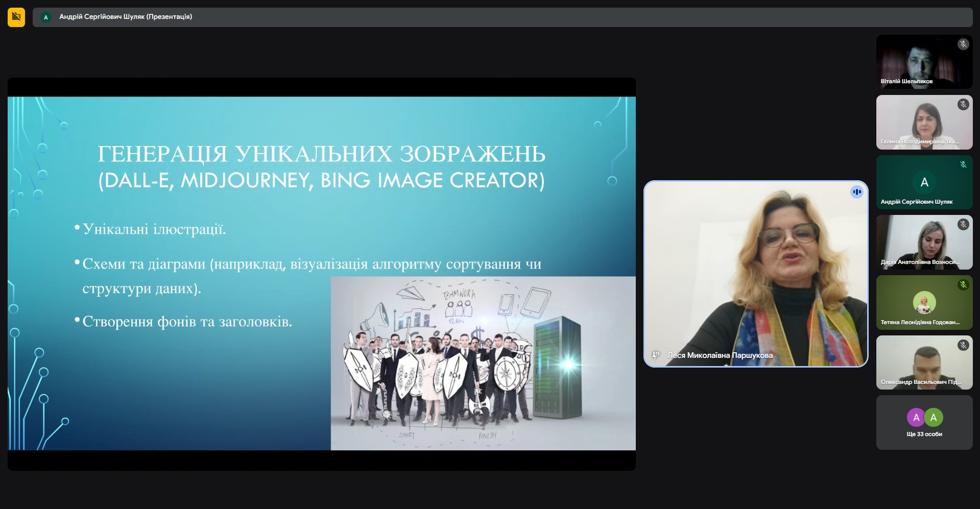Screen dimensions: 980x509
Task: Click the slide title "Генерація унікальних зображень"
Action: pos(321,154)
